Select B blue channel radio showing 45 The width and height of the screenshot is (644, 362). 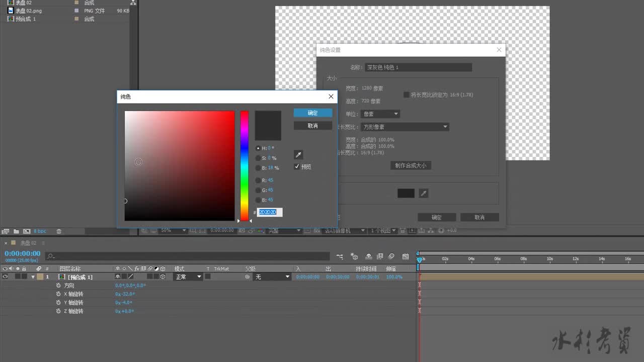tap(258, 200)
